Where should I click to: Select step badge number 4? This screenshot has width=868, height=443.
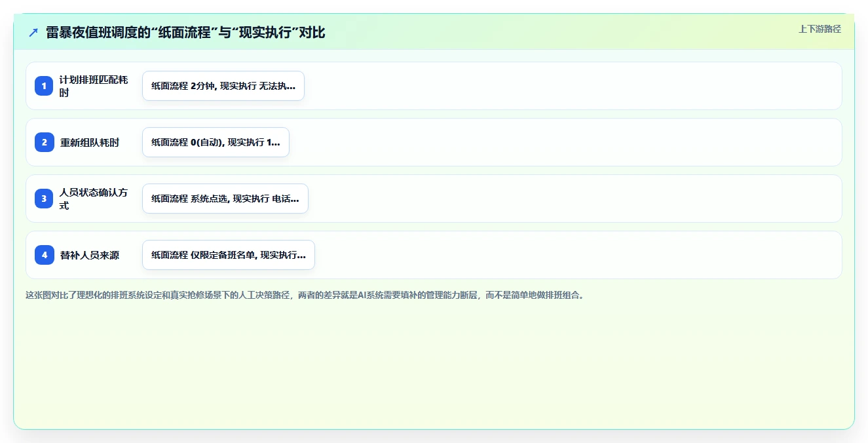coord(45,255)
